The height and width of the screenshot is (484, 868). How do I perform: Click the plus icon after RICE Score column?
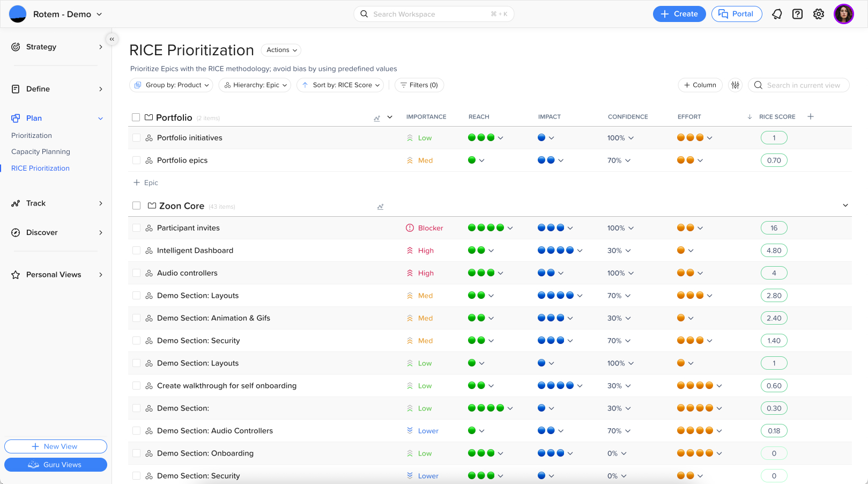[811, 116]
